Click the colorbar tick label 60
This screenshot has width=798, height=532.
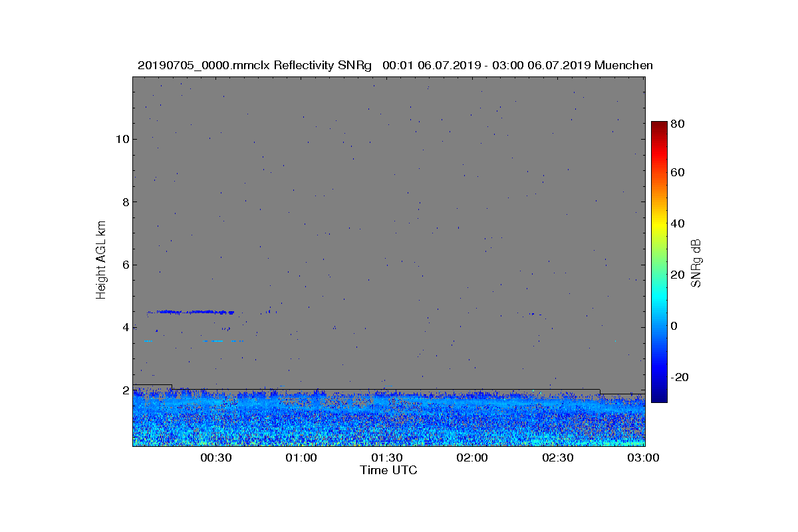(678, 173)
